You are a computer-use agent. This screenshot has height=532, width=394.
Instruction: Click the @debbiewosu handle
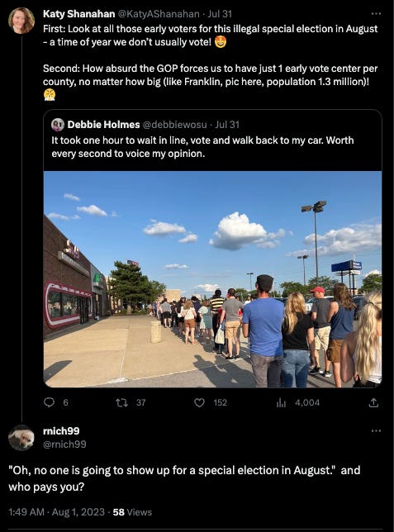click(x=174, y=125)
